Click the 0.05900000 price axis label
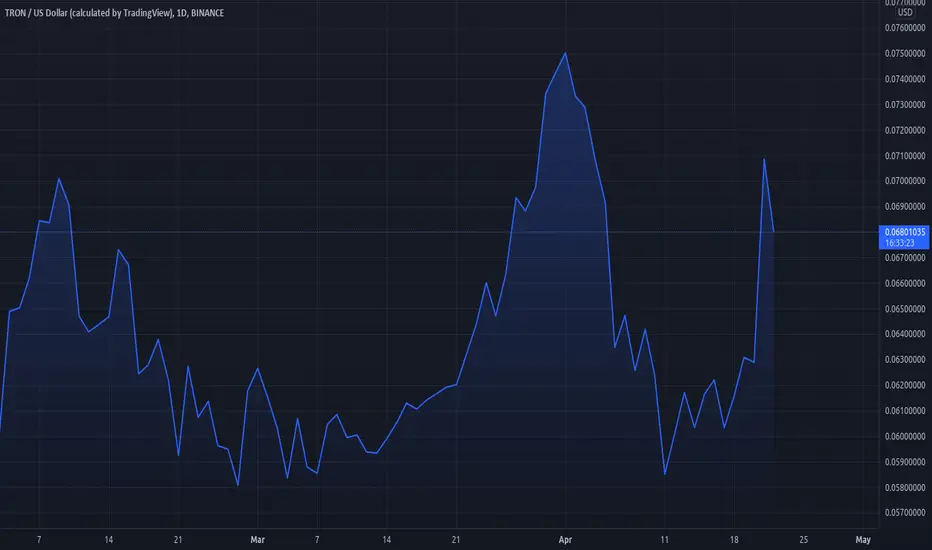Image resolution: width=932 pixels, height=550 pixels. (x=905, y=461)
